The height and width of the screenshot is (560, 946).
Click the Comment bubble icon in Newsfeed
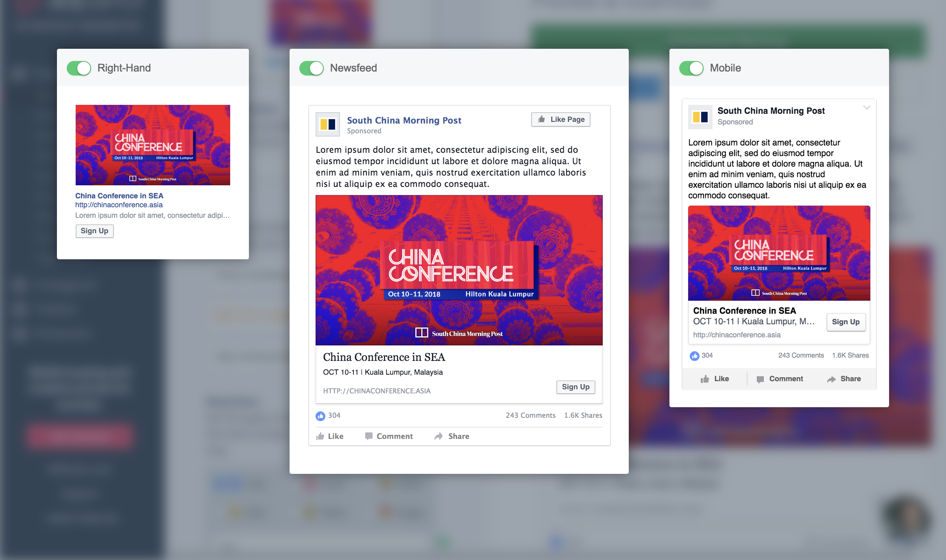368,436
